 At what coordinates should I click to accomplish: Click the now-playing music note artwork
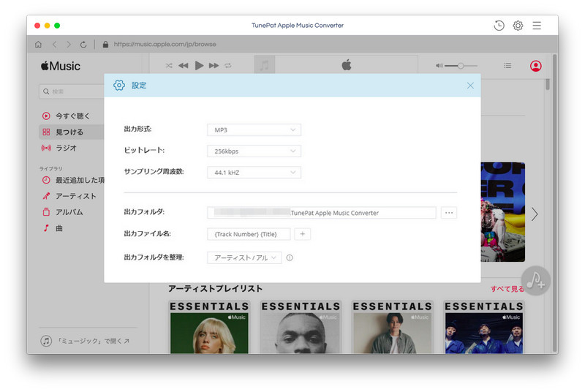(x=265, y=66)
